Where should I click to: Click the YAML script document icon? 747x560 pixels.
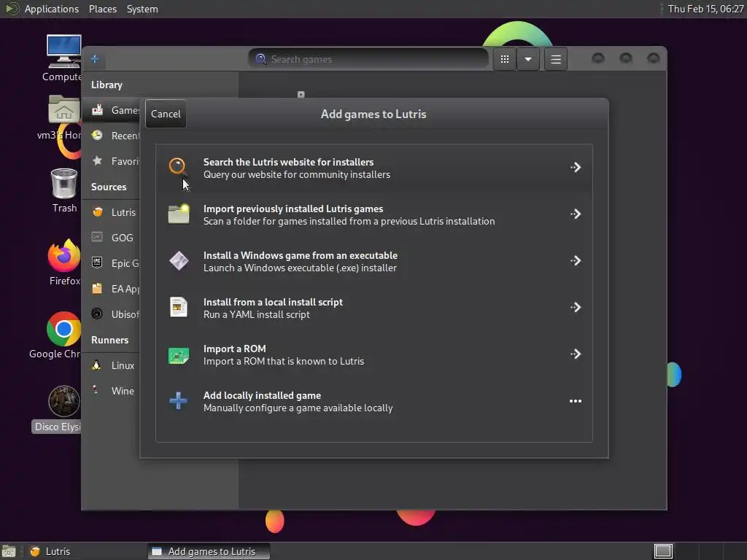pyautogui.click(x=179, y=307)
